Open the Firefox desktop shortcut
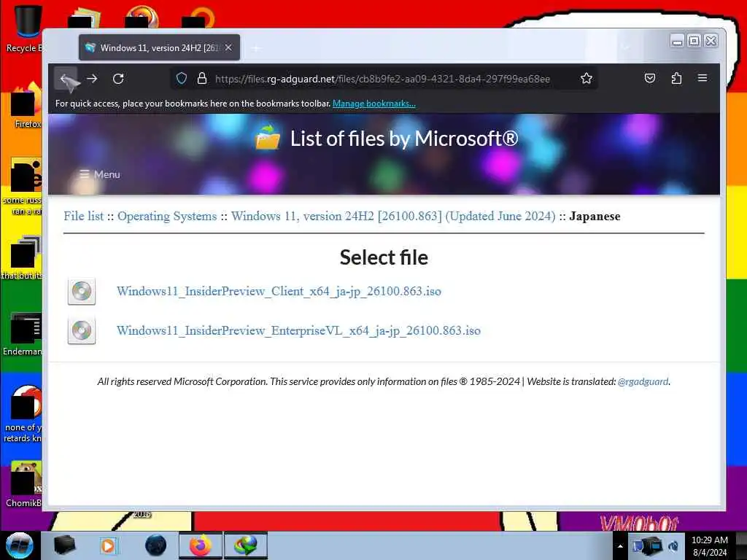 (26, 106)
